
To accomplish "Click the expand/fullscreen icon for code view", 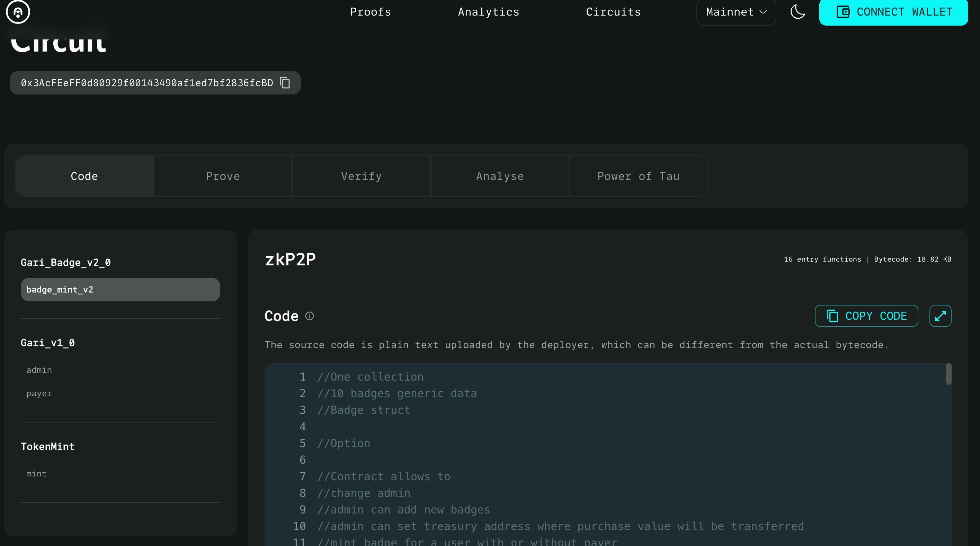I will [x=939, y=315].
